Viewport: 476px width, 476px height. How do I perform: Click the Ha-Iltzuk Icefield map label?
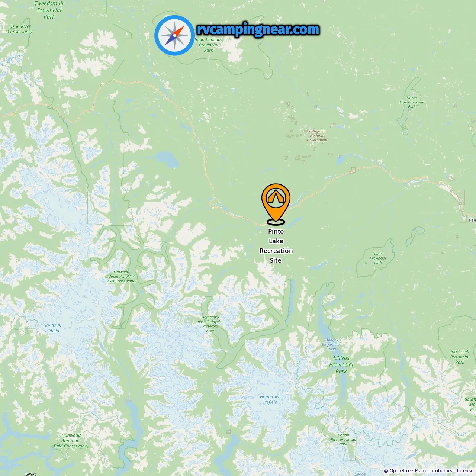[x=52, y=328]
